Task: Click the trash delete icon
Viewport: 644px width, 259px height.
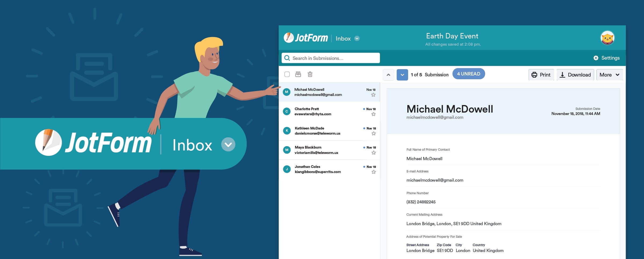Action: [x=310, y=74]
